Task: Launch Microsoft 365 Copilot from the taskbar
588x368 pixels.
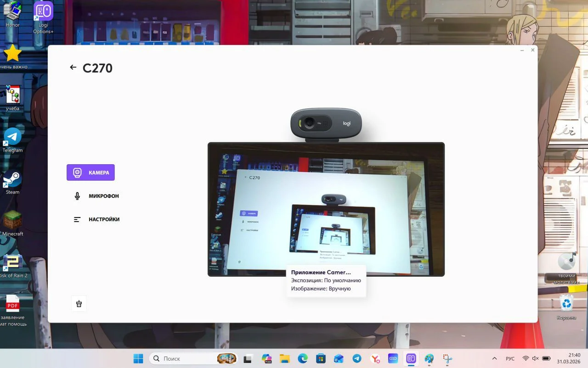Action: (x=266, y=358)
